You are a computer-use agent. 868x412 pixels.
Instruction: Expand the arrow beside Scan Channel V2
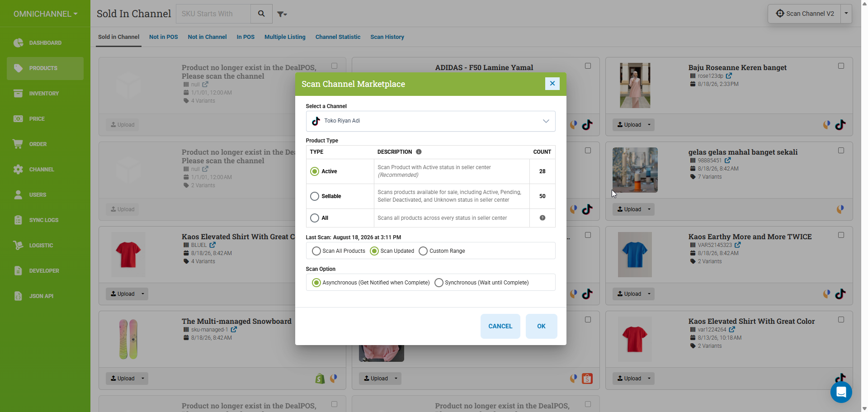846,14
